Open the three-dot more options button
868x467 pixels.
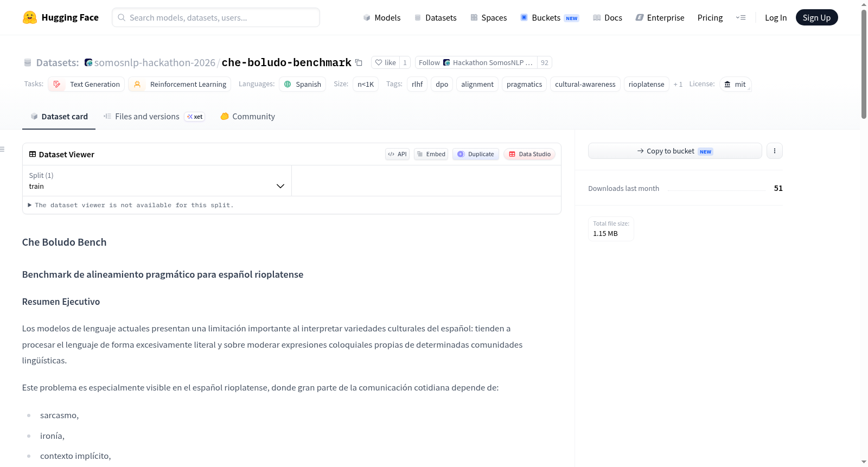[x=775, y=151]
